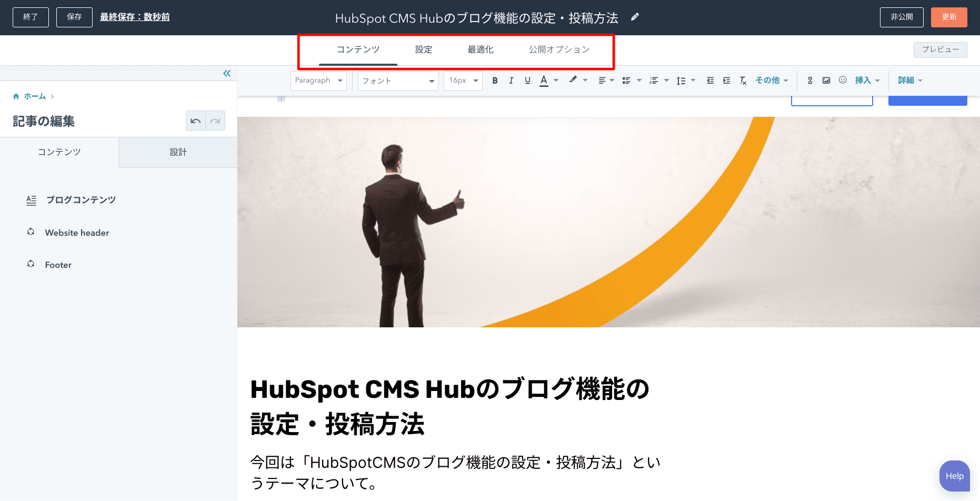
Task: Click the Footer module icon
Action: coord(31,264)
